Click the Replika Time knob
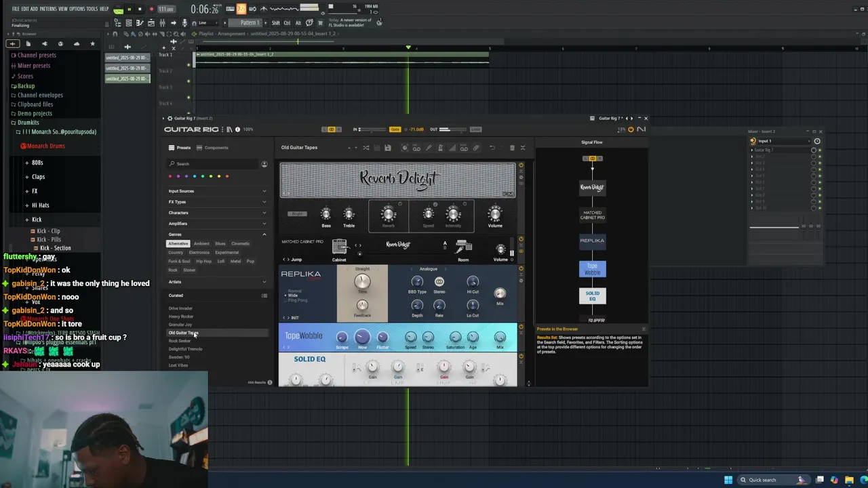The height and width of the screenshot is (488, 868). [x=362, y=281]
